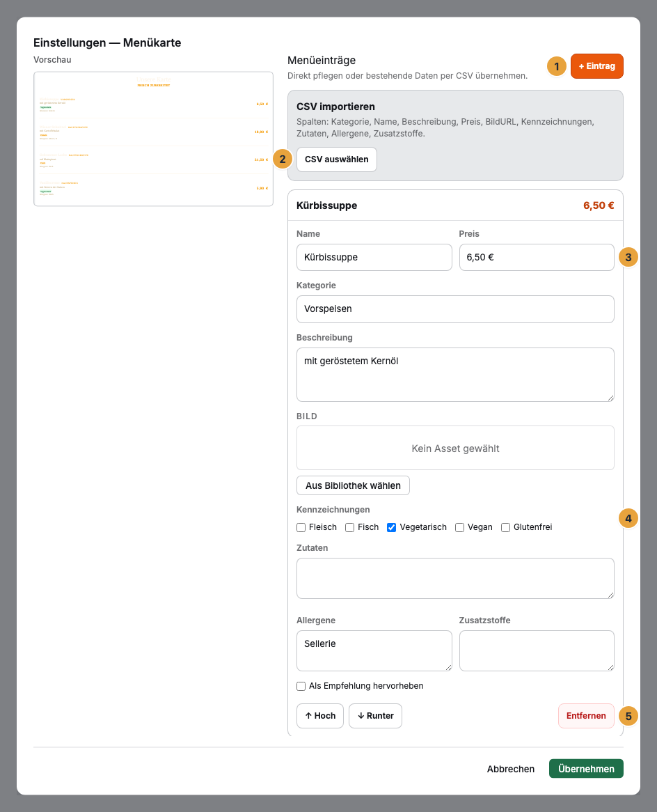Click into the Zutaten text area
Image resolution: width=657 pixels, height=812 pixels.
[x=455, y=579]
